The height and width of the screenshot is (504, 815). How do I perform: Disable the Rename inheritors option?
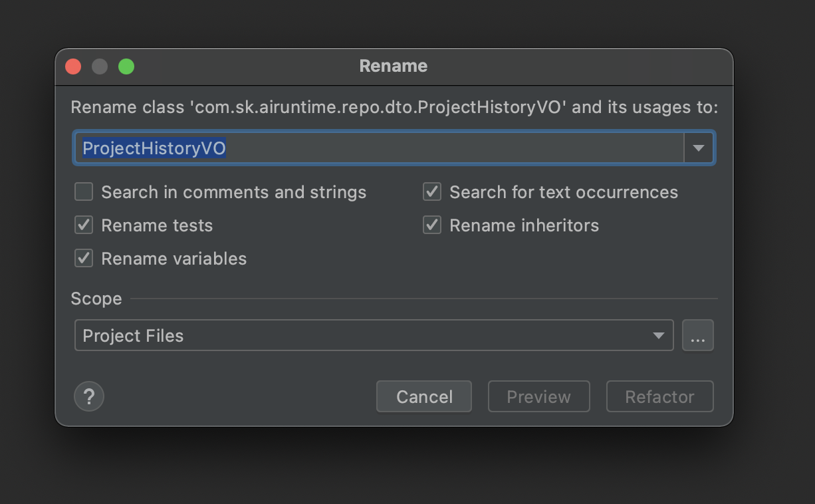point(432,225)
